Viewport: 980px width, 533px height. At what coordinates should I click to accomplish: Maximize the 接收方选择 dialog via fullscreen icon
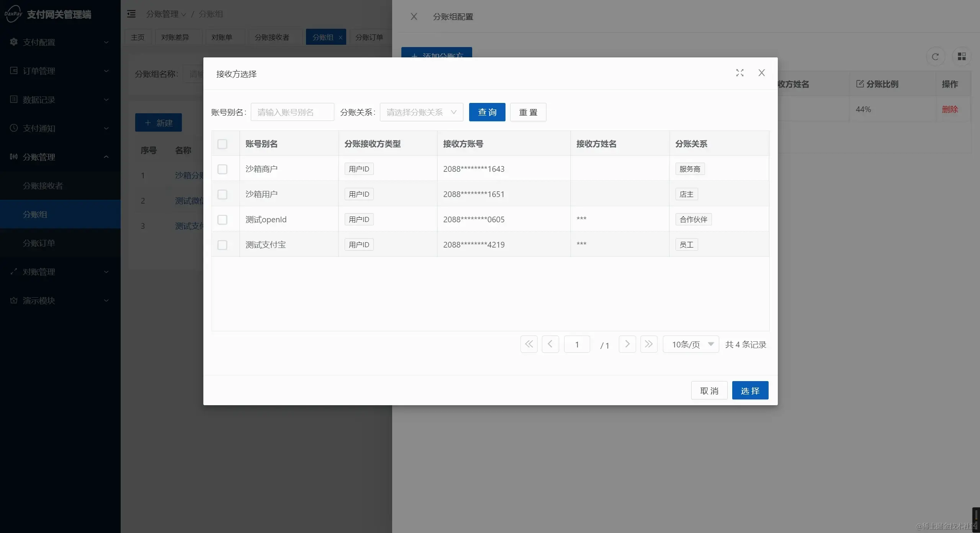click(x=739, y=73)
